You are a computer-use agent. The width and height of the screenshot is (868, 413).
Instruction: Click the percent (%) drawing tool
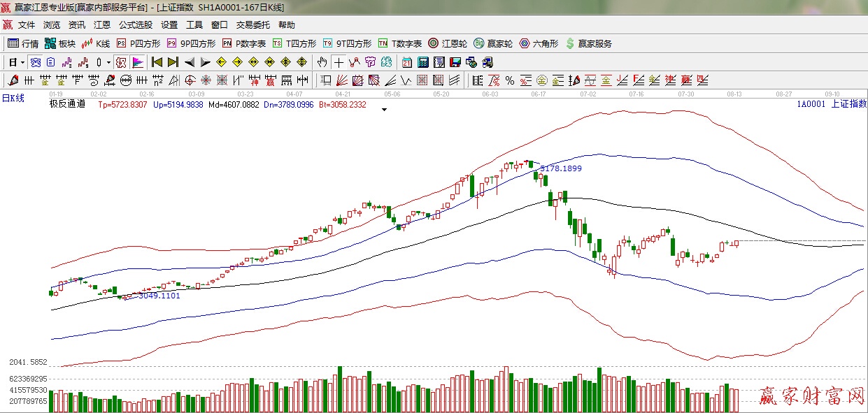pyautogui.click(x=510, y=80)
